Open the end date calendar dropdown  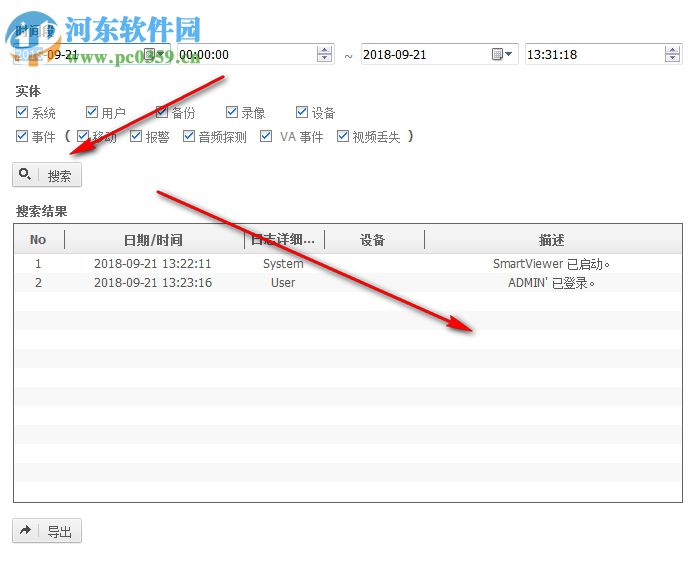(x=502, y=54)
